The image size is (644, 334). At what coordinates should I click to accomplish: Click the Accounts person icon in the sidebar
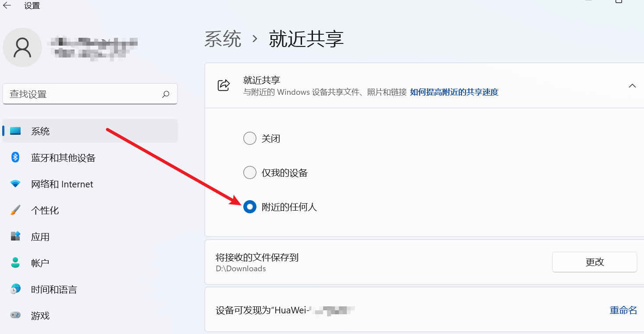click(15, 262)
